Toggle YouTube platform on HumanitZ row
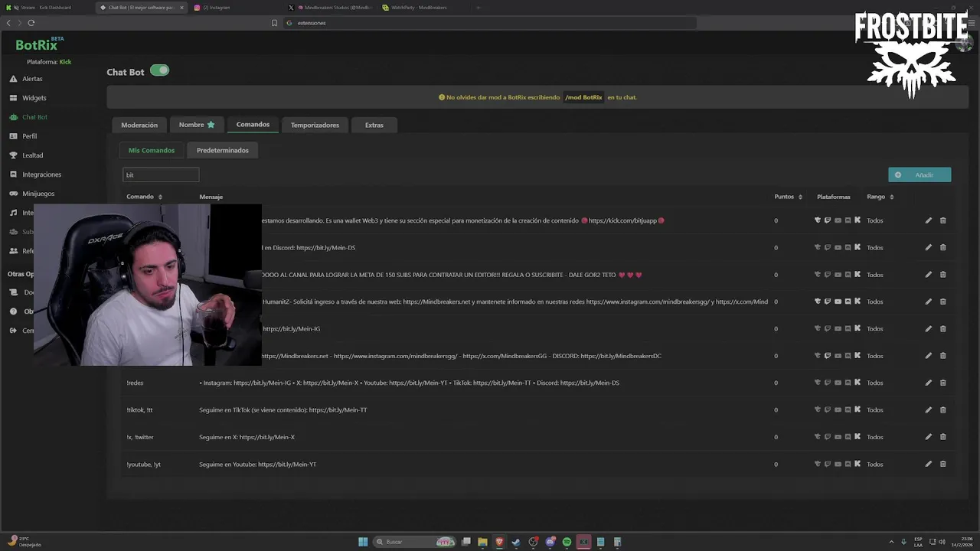 pos(838,302)
